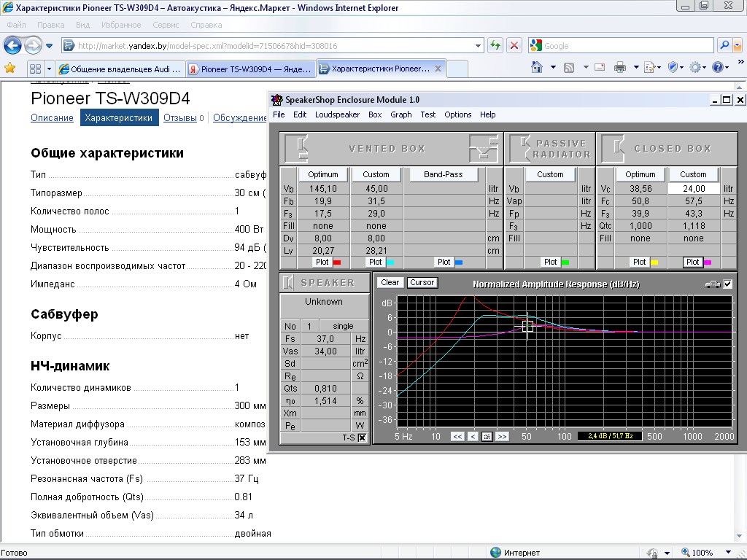
Task: Open the zoom level 100% dropdown
Action: tap(728, 553)
